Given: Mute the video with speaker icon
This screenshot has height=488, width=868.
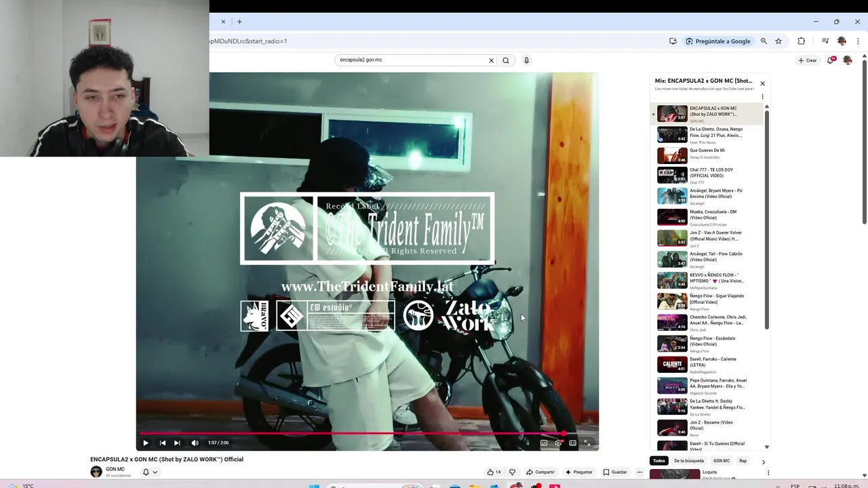Looking at the screenshot, I should coord(195,443).
